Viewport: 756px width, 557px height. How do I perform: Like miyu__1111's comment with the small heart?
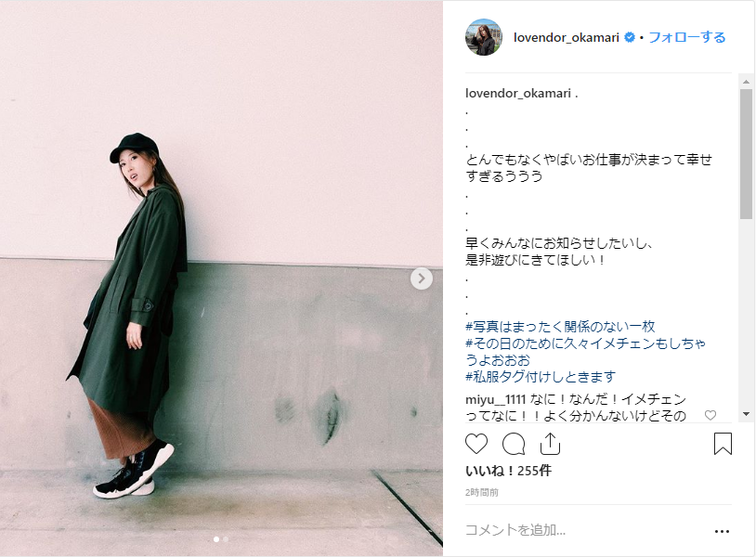click(710, 415)
